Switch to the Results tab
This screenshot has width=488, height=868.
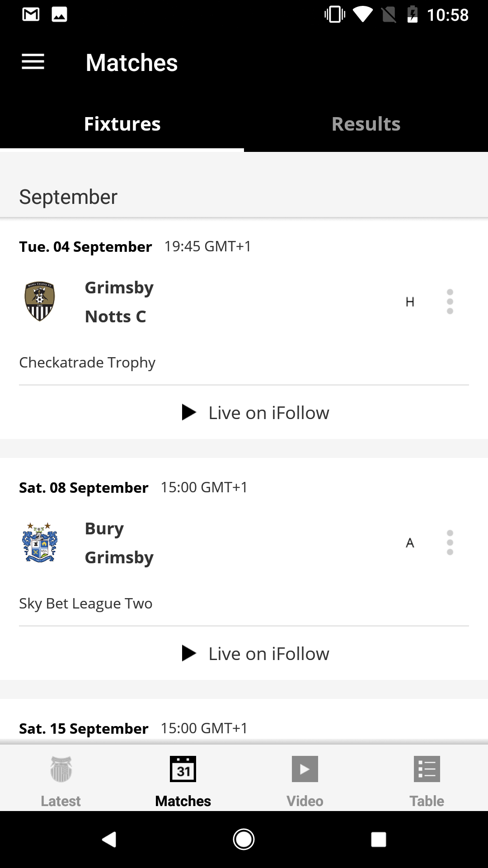[x=366, y=124]
